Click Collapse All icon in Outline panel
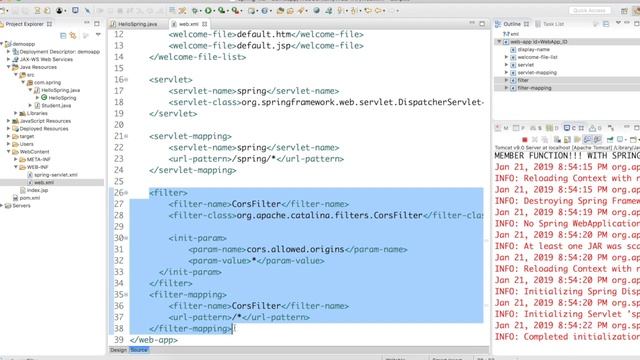The image size is (640, 360). pyautogui.click(x=606, y=24)
